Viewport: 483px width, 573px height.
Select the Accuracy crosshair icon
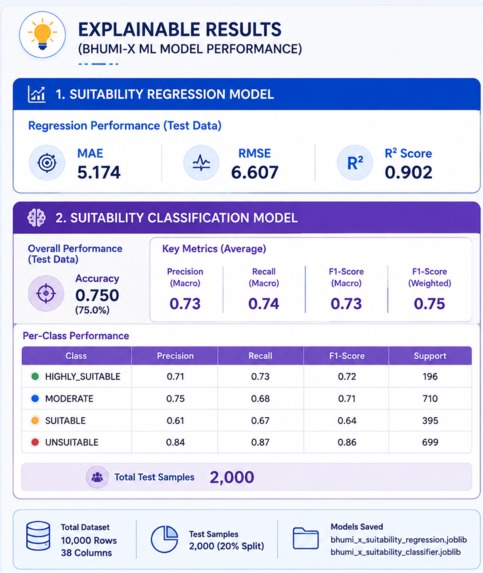point(46,293)
